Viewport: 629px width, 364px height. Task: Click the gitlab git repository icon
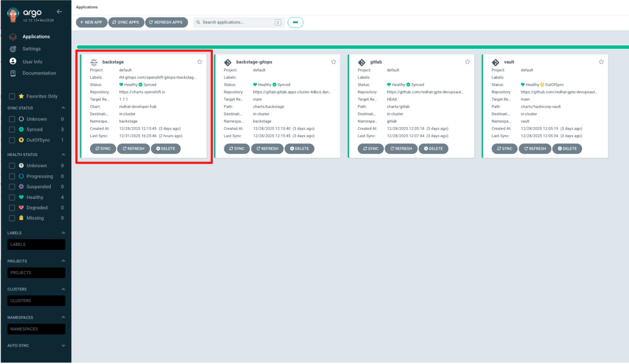(361, 62)
